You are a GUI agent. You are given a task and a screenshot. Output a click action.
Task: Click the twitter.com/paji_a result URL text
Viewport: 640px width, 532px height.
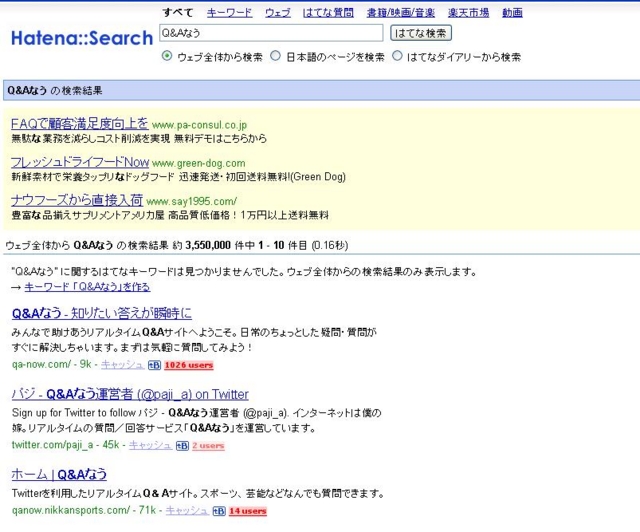tap(53, 445)
